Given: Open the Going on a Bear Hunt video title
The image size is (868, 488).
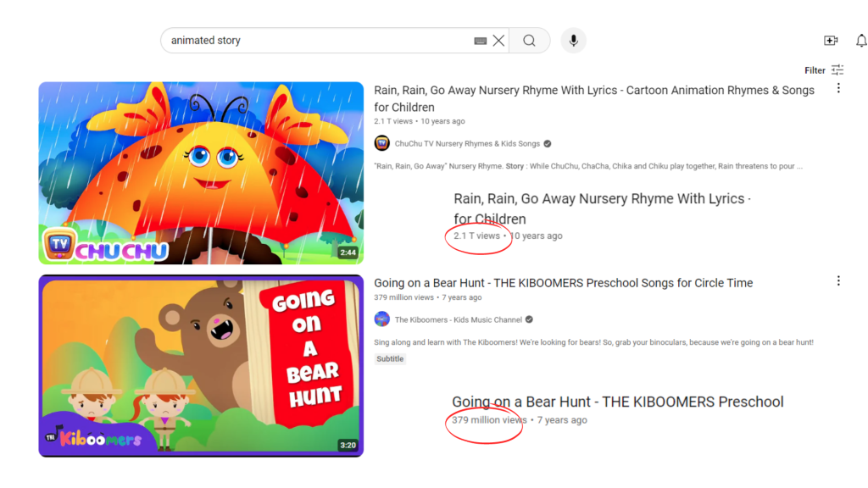Looking at the screenshot, I should [564, 283].
